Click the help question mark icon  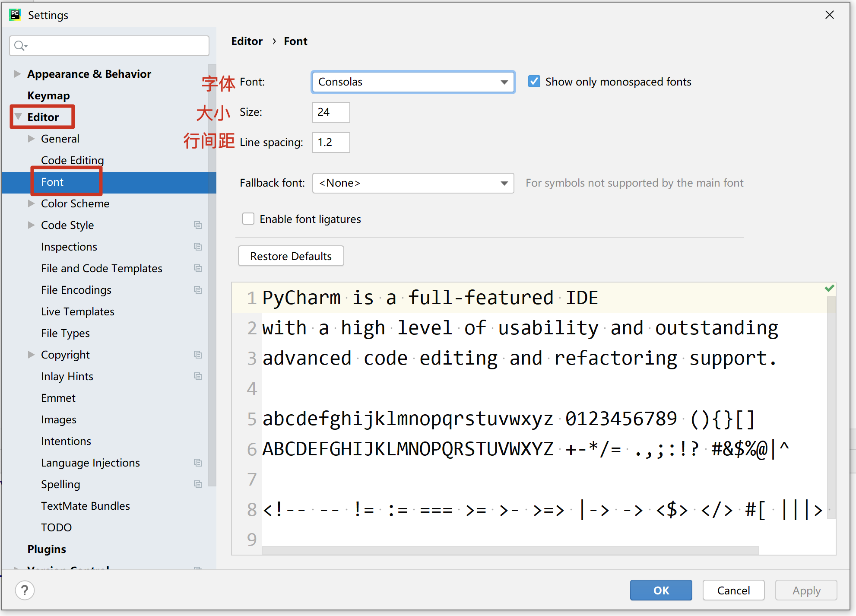coord(25,590)
